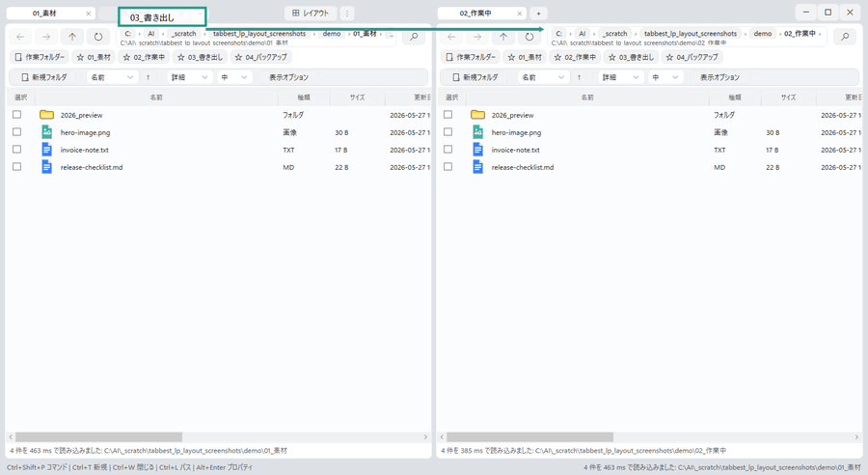Toggle sort direction arrow in left pane

pyautogui.click(x=148, y=77)
